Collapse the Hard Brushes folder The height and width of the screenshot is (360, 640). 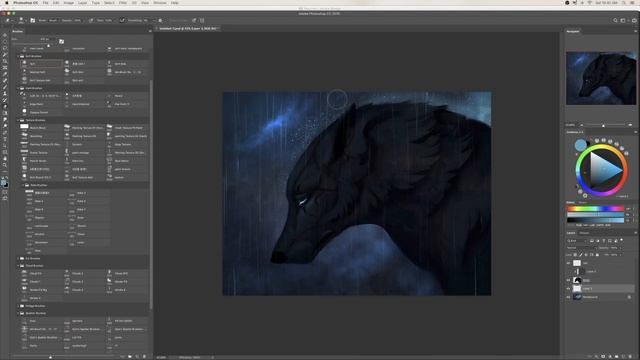[x=19, y=88]
